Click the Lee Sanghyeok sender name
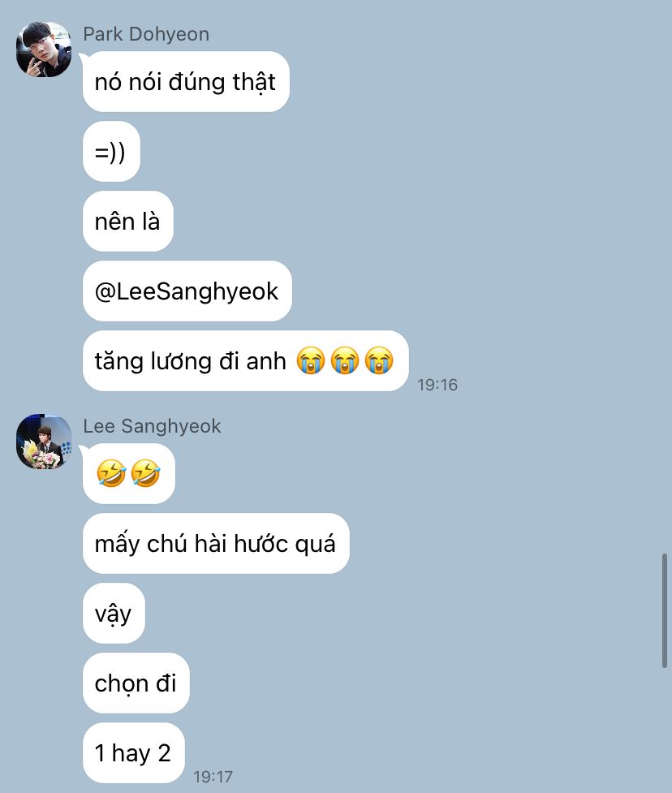 point(152,426)
